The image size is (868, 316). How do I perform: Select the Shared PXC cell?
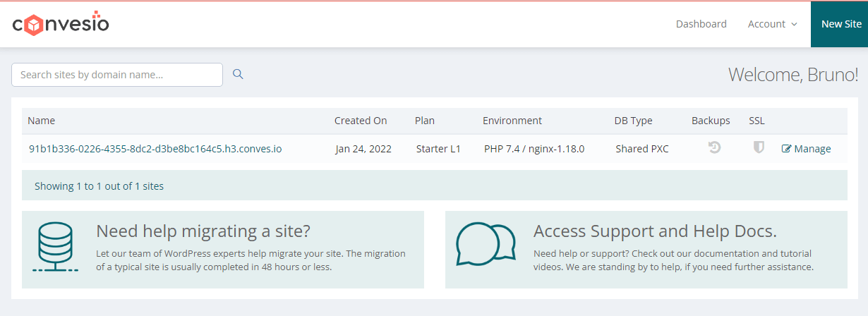642,149
